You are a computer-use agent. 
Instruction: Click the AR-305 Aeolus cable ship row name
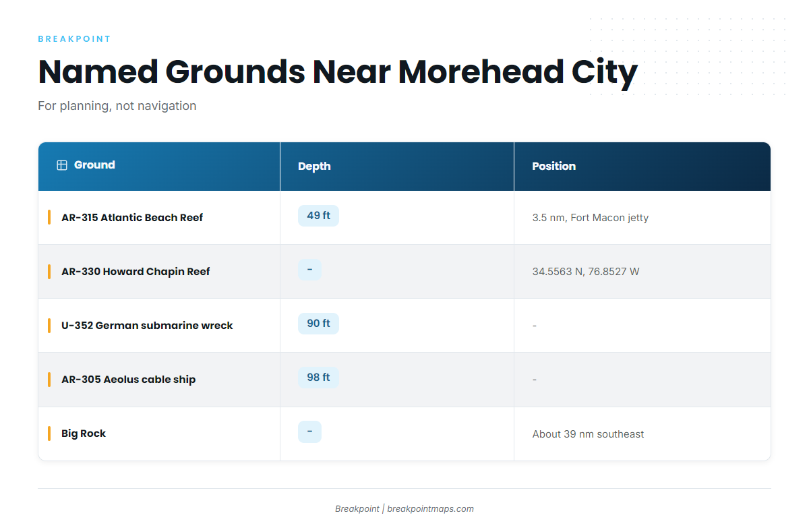[x=128, y=380]
